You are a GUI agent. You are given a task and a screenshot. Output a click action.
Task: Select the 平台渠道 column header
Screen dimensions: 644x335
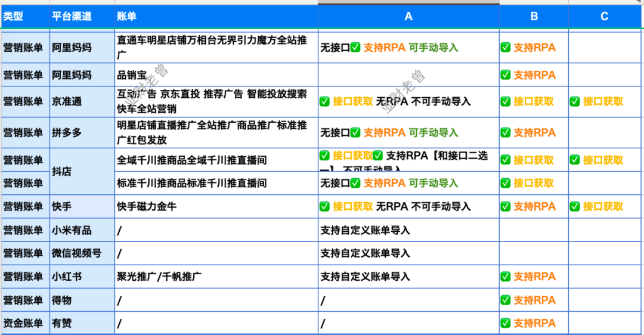[x=82, y=17]
